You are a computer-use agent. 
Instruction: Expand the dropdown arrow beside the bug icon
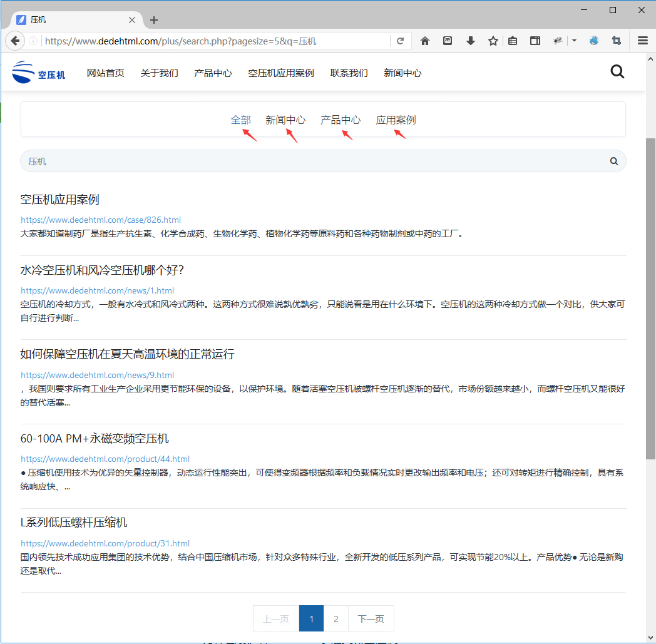(x=574, y=41)
